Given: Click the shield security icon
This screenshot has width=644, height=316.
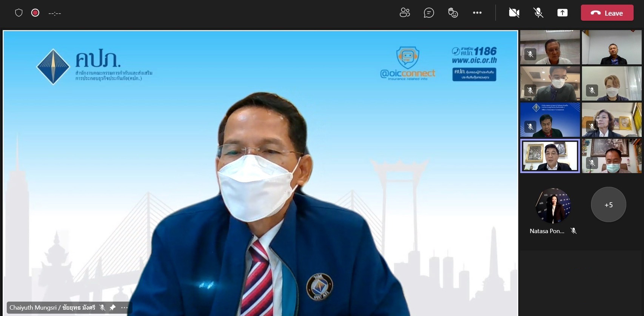Looking at the screenshot, I should tap(19, 13).
